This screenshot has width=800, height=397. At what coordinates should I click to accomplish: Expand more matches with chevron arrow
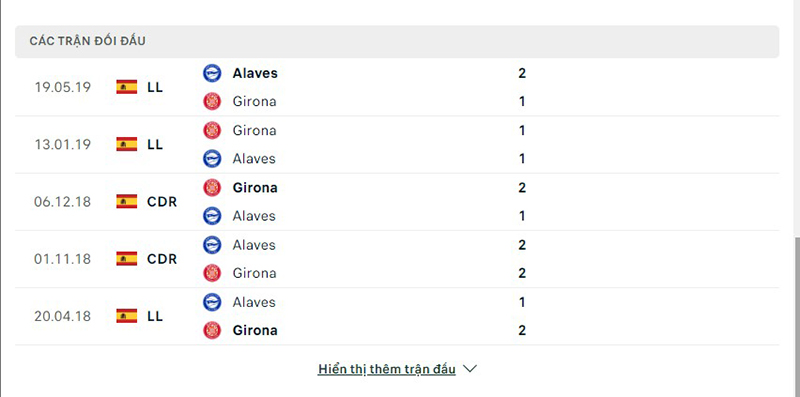[x=470, y=368]
